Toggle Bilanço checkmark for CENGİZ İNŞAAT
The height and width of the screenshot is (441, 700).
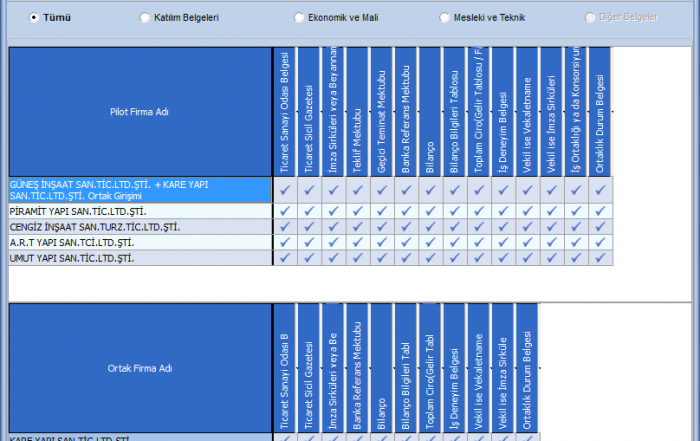click(x=431, y=226)
